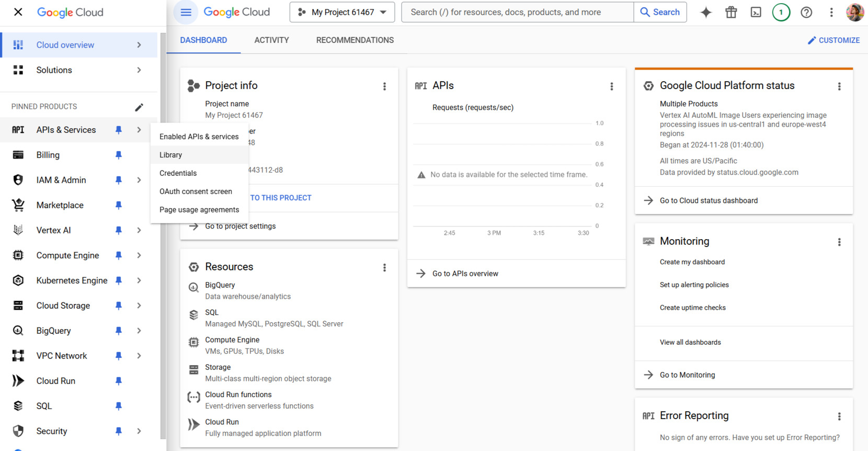Unpin Compute Engine pin icon
This screenshot has height=451, width=868.
tap(119, 255)
